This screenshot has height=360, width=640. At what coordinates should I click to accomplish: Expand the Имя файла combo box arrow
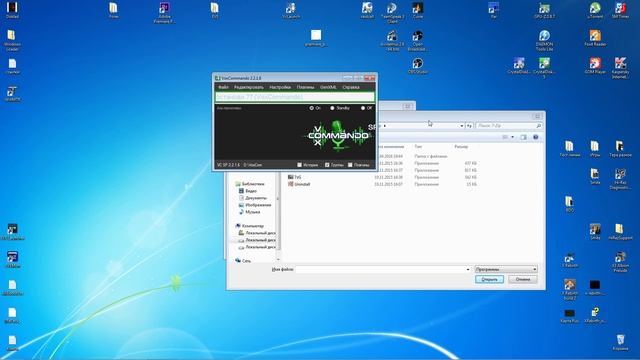click(x=468, y=269)
